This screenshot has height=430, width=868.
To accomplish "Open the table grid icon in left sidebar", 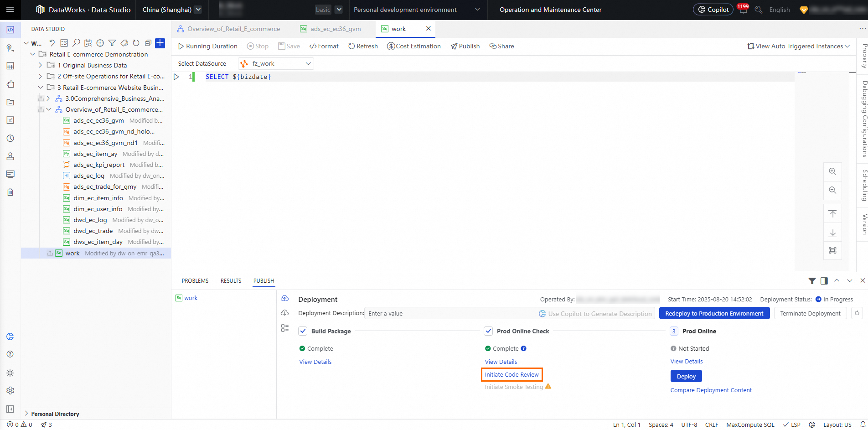I will coord(10,66).
